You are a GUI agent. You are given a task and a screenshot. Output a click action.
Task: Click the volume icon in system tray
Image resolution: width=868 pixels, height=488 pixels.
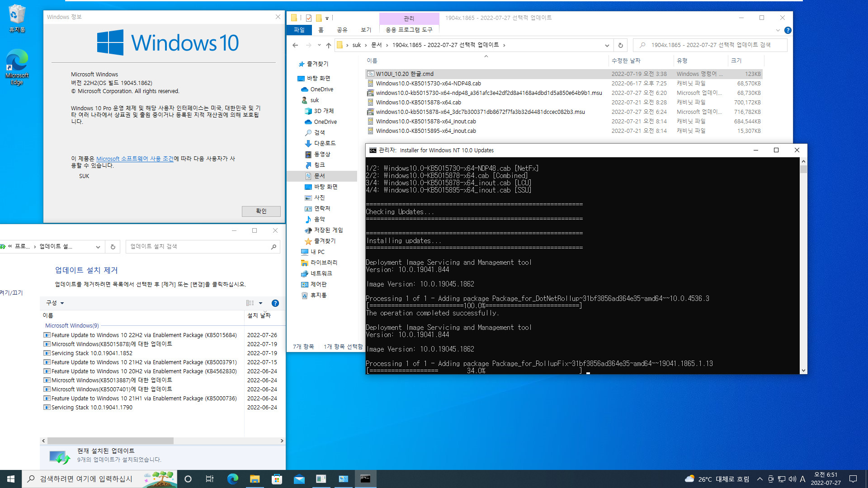792,479
